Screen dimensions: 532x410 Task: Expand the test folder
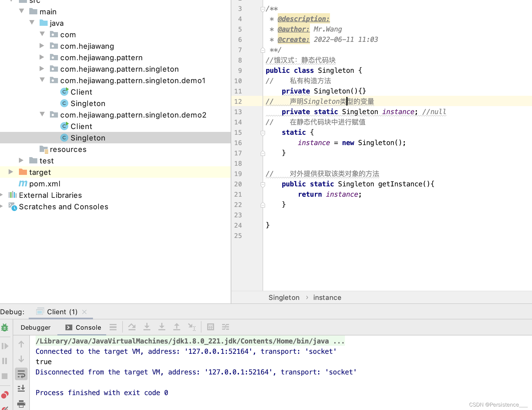21,160
